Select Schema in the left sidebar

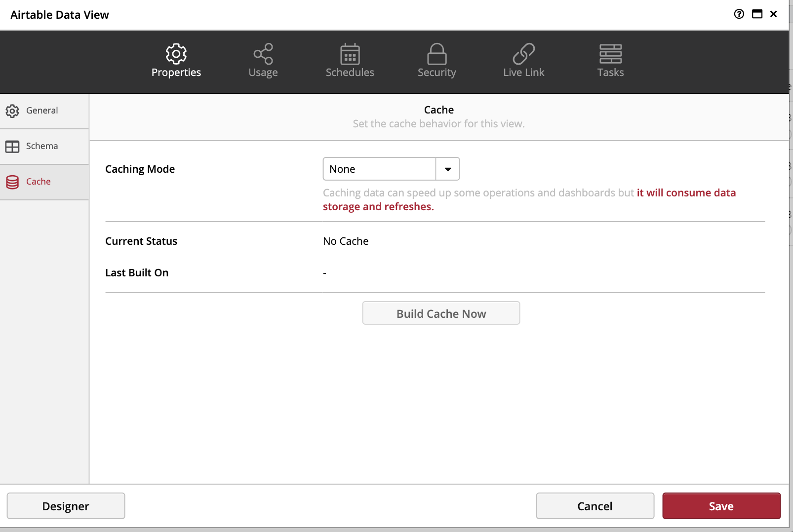point(44,147)
